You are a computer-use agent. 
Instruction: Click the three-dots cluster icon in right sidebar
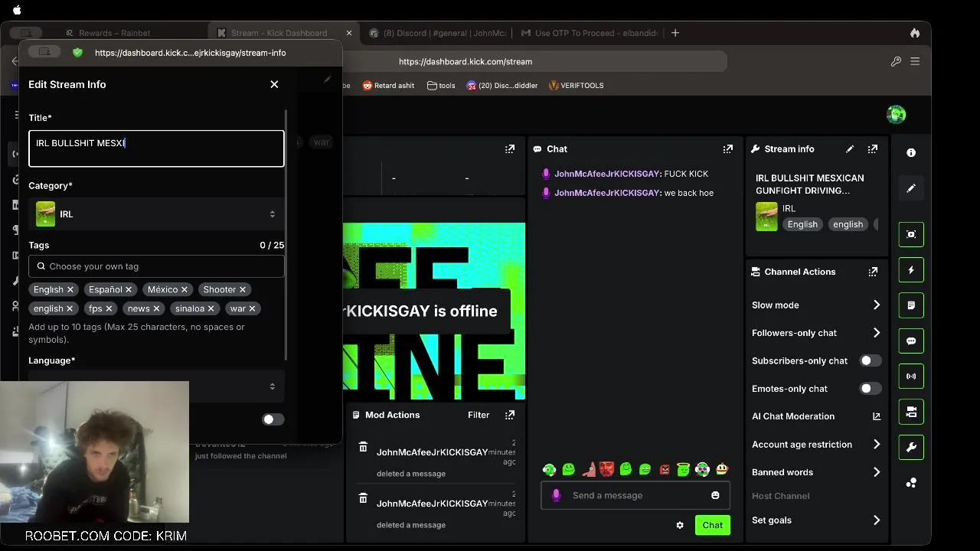(911, 483)
